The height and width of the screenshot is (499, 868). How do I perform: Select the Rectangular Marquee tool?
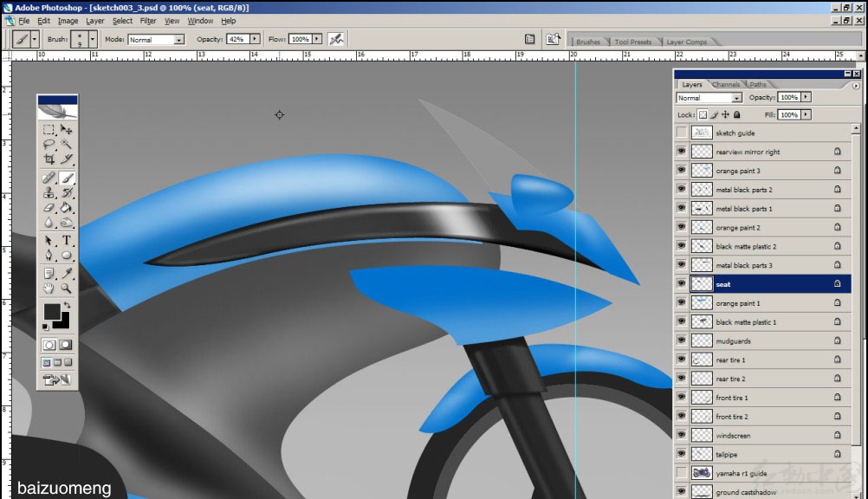click(49, 130)
